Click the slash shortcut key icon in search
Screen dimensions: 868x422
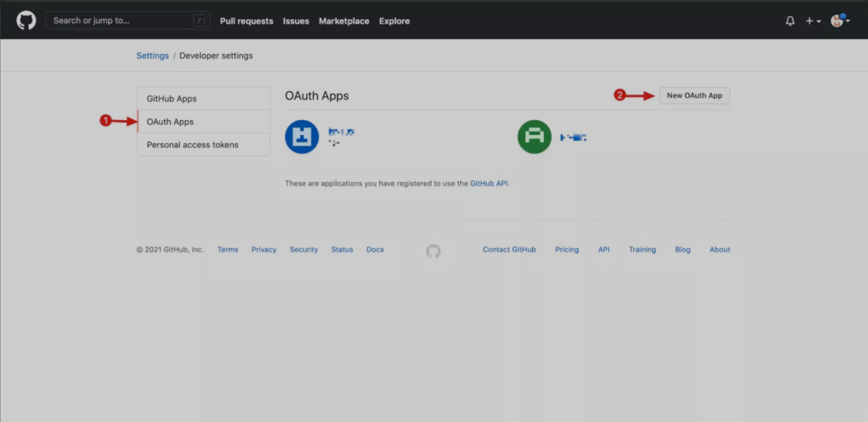(199, 20)
